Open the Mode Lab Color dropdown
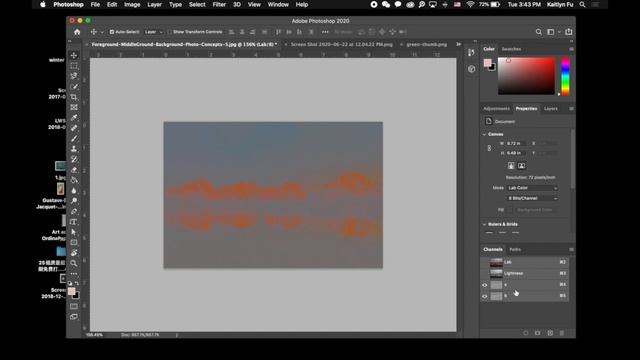 [532, 188]
